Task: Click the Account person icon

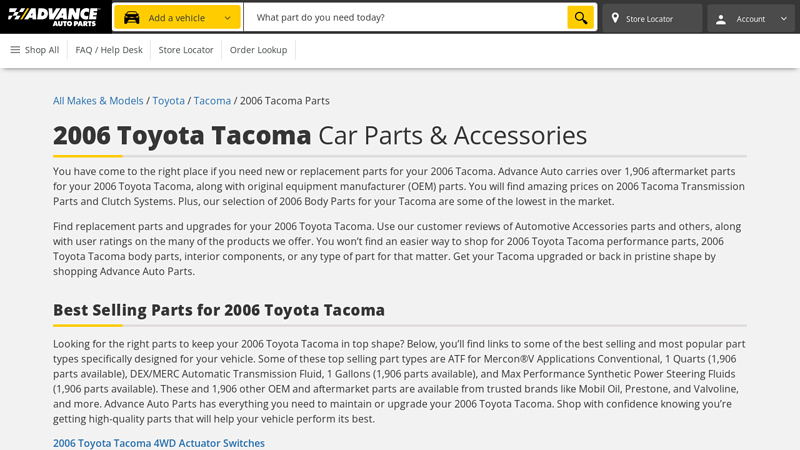Action: click(x=721, y=19)
